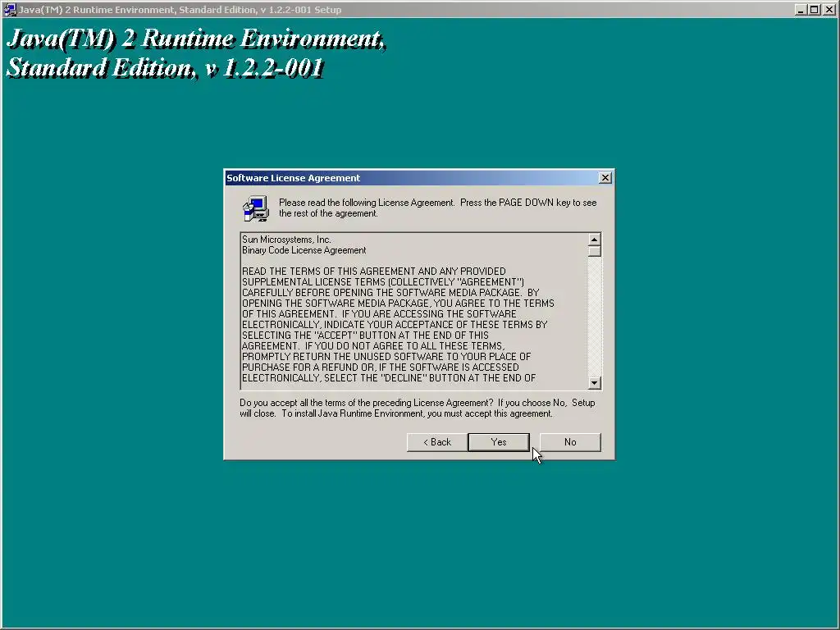Close the Java Setup main window

(x=829, y=10)
